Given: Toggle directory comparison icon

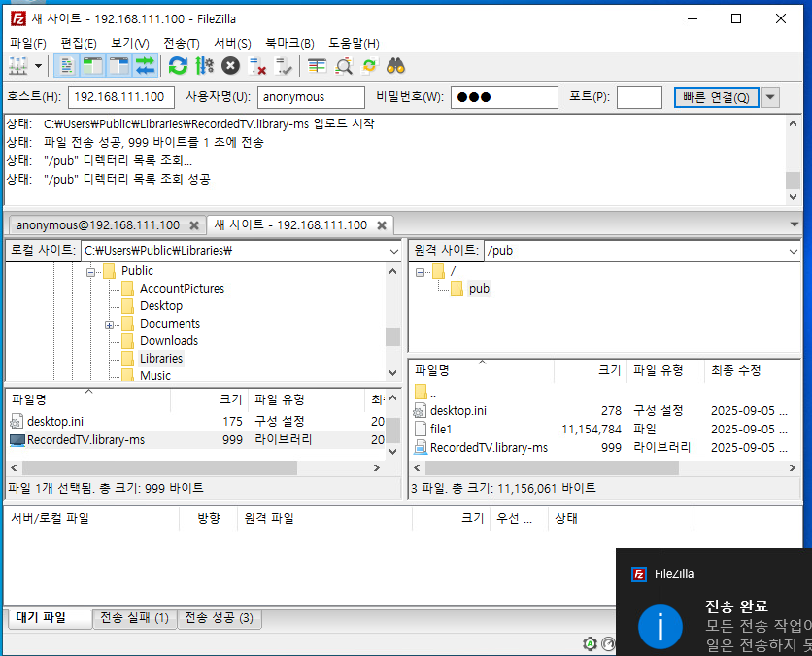Looking at the screenshot, I should click(343, 66).
